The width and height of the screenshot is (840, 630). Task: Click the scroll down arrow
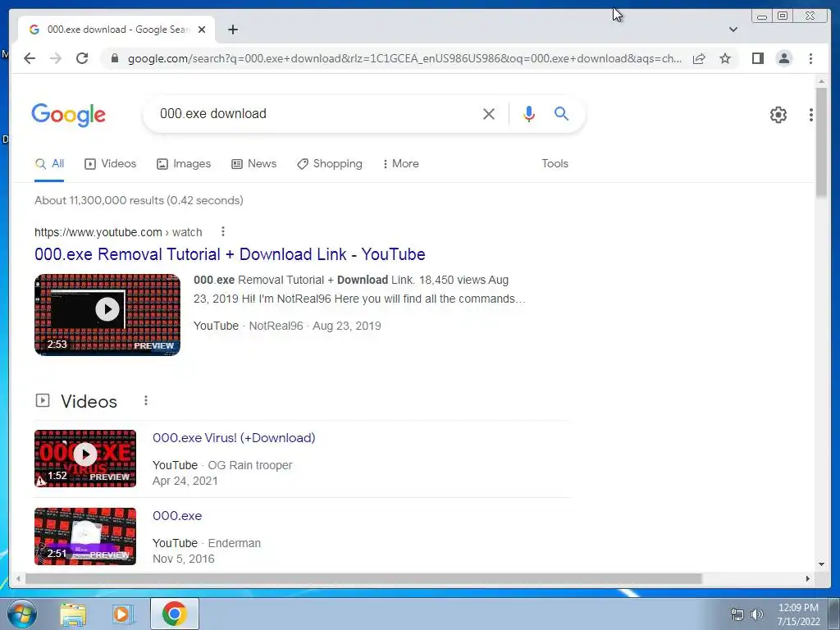point(821,564)
